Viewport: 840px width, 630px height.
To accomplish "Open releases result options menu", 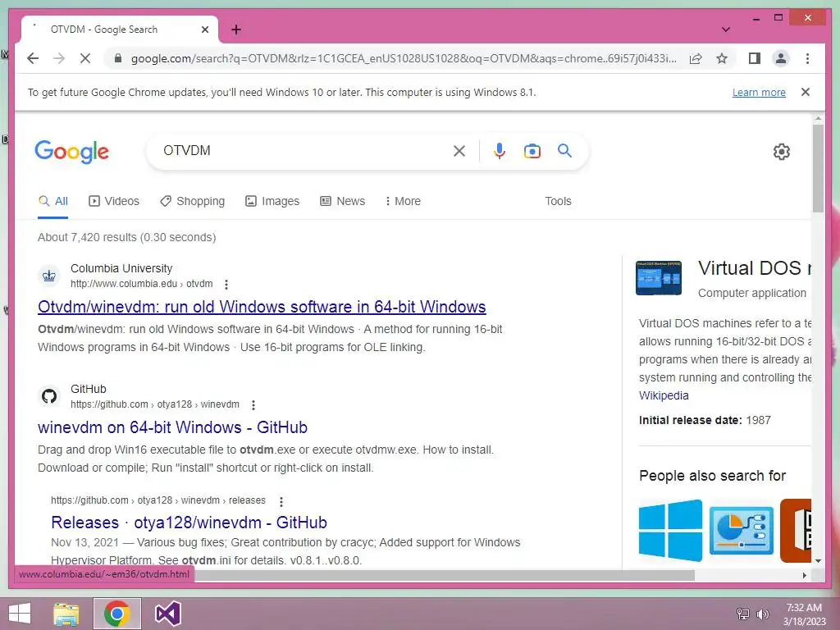I will [x=281, y=501].
